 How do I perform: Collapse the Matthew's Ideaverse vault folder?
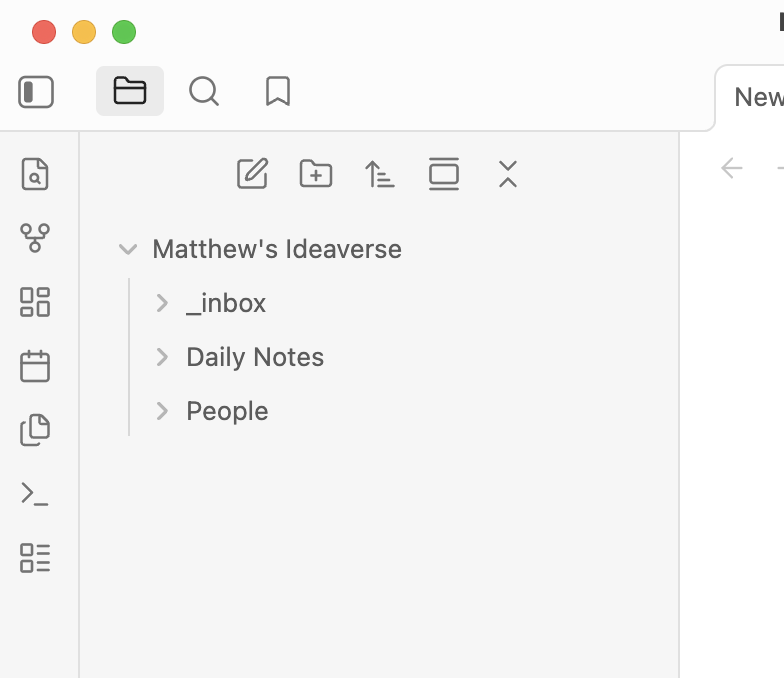coord(128,249)
